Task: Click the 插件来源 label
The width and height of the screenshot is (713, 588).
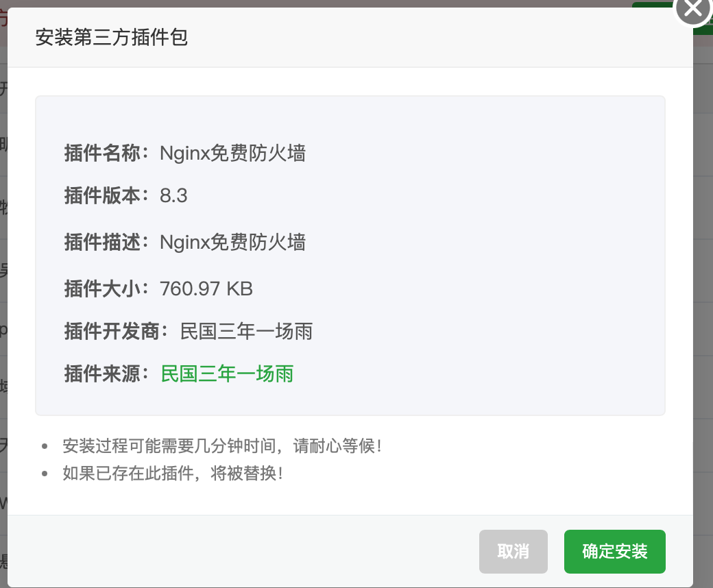Action: click(x=106, y=374)
